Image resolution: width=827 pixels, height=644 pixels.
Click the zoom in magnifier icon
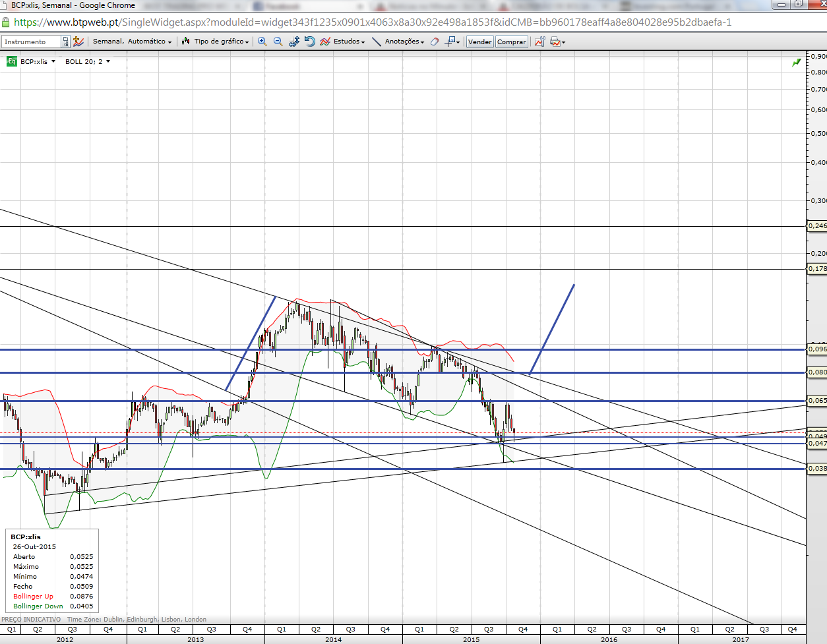pos(262,42)
